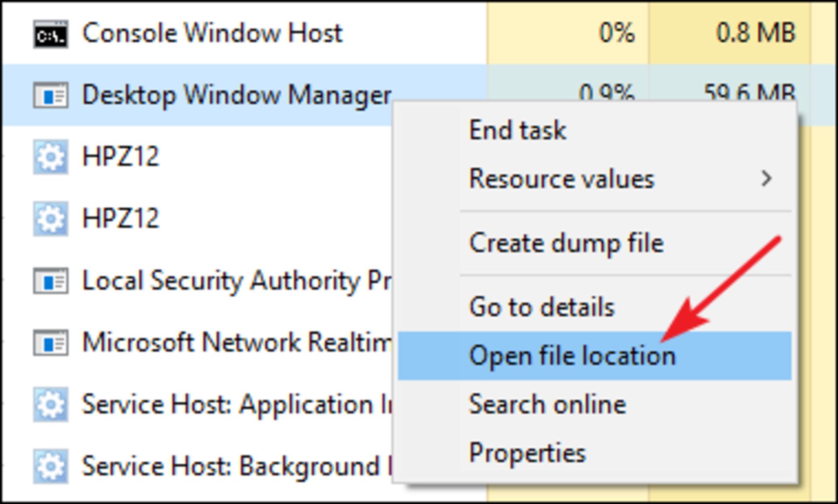
Task: Click the Service Host: Application gear icon
Action: click(x=51, y=404)
